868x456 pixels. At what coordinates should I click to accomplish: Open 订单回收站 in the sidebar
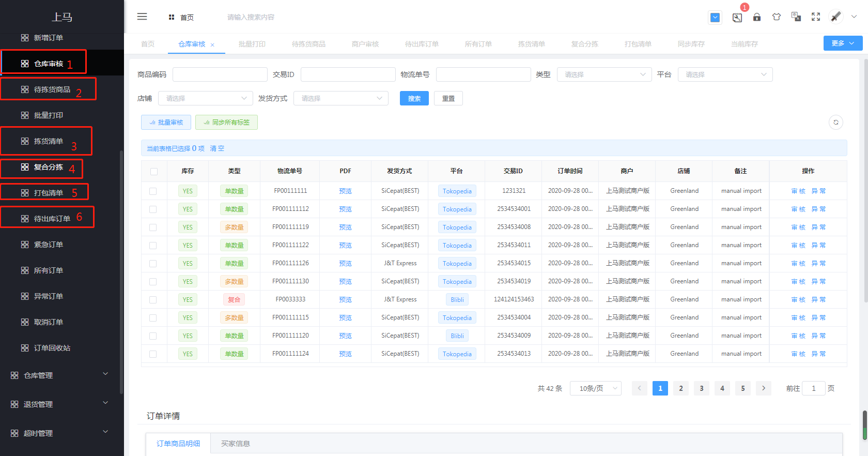[x=52, y=348]
